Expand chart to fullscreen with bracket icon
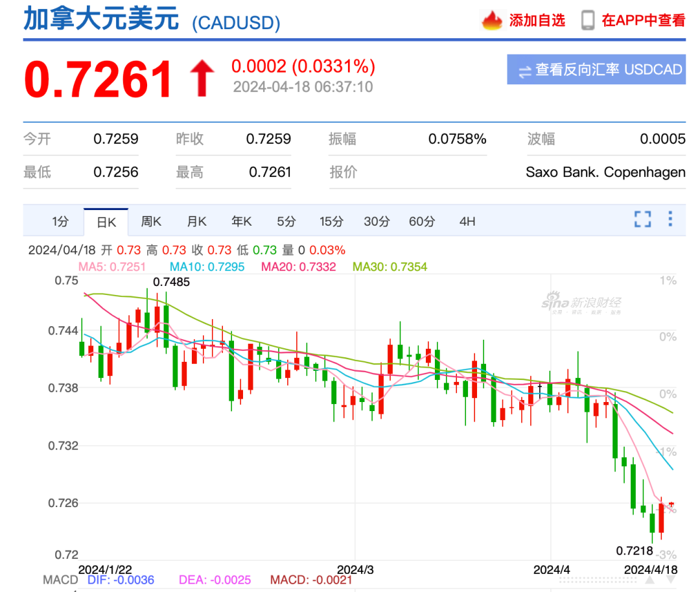This screenshot has height=592, width=700. tap(642, 219)
